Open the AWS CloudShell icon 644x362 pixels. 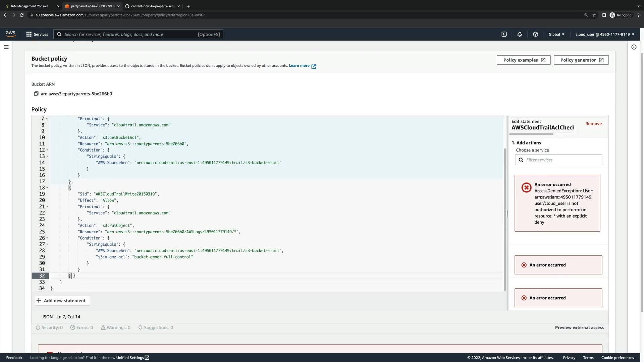pos(504,34)
